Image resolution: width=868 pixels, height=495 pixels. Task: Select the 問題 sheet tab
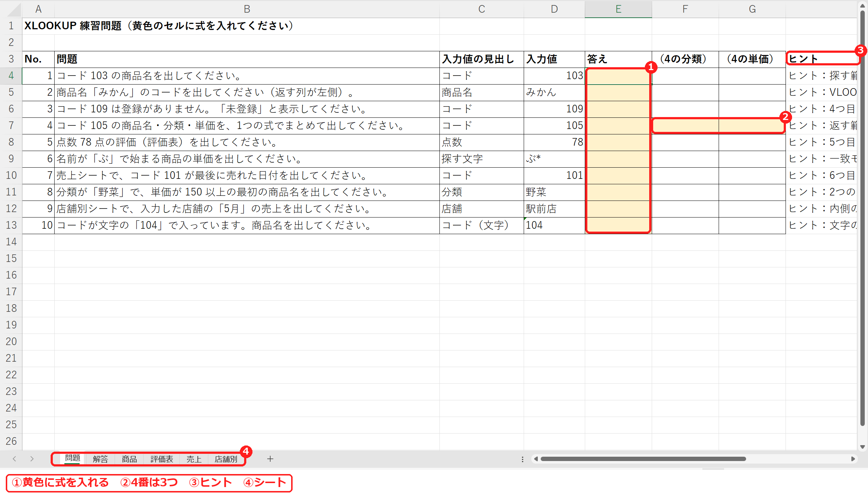(72, 459)
